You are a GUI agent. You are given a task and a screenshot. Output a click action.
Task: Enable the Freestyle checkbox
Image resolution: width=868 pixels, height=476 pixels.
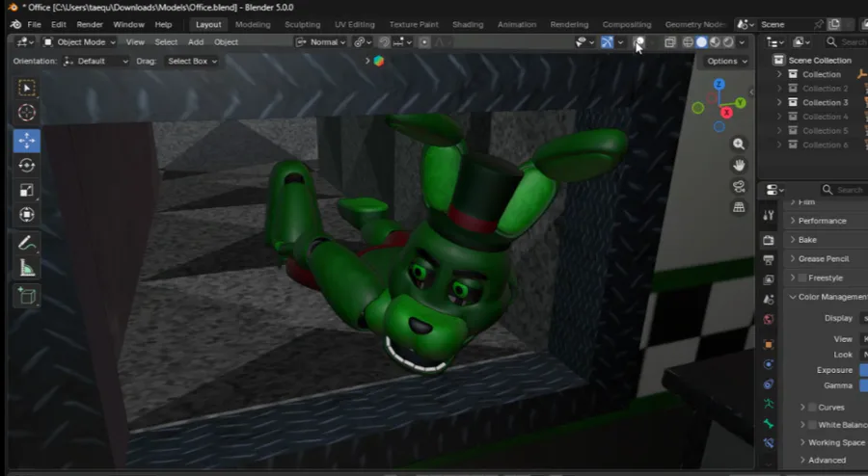(x=802, y=278)
